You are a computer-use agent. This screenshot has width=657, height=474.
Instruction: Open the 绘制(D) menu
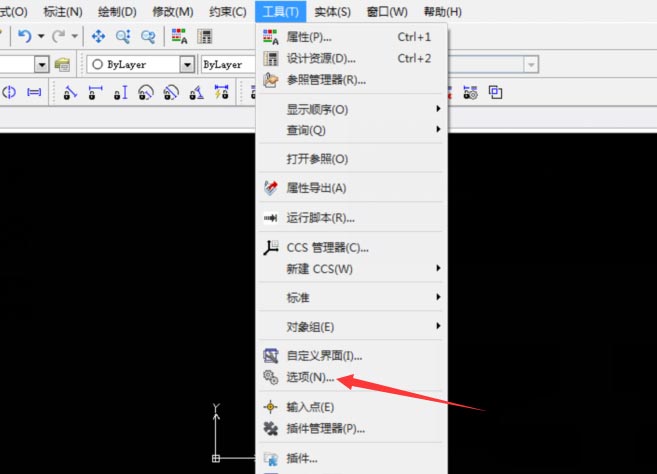(x=117, y=12)
